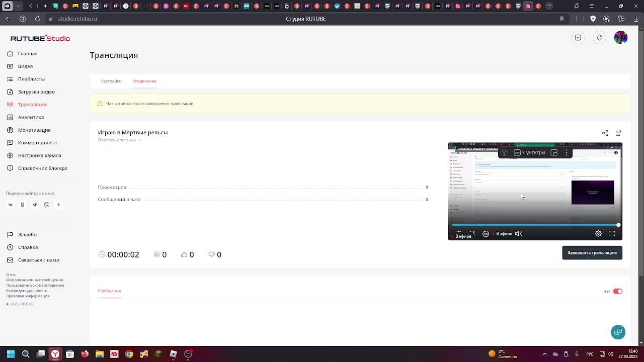
Task: Open notifications bell in the header
Action: [599, 38]
